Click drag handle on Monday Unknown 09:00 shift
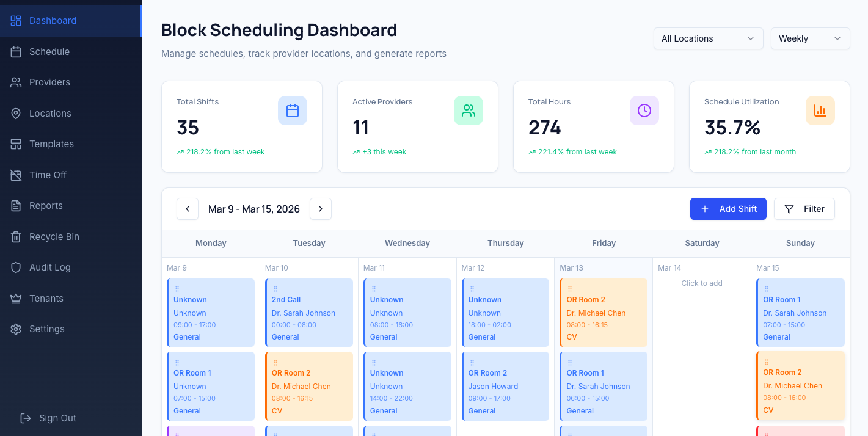The height and width of the screenshot is (436, 868). click(x=177, y=289)
